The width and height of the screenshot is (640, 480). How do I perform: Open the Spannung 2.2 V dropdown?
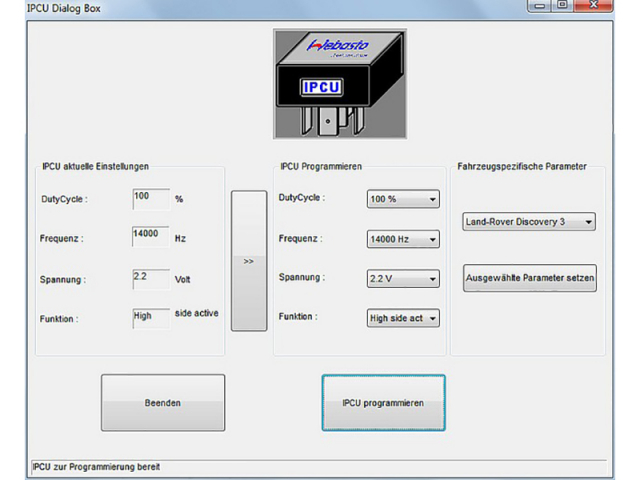tap(404, 279)
